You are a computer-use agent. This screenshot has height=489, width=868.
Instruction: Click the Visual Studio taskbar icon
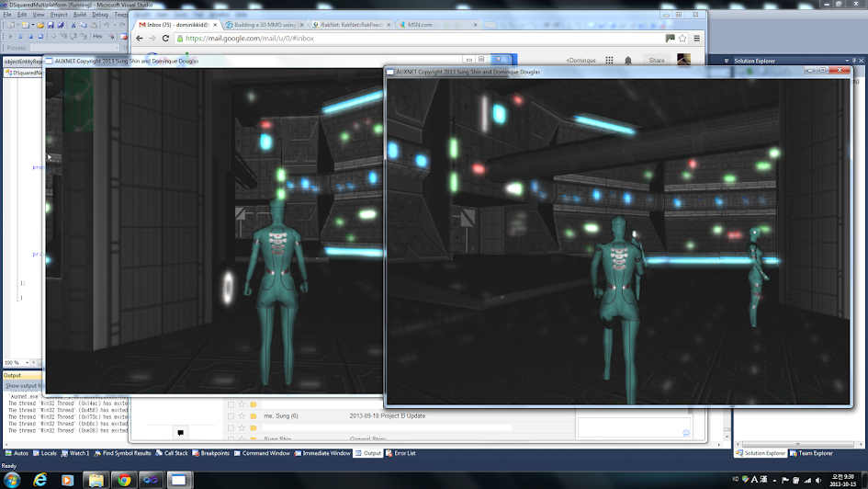[152, 480]
